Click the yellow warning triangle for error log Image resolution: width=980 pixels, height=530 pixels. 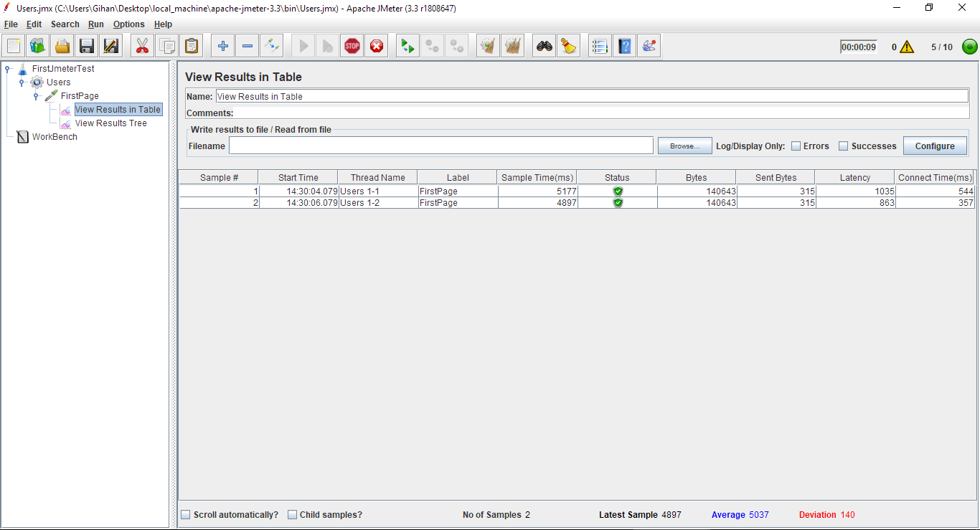[908, 46]
